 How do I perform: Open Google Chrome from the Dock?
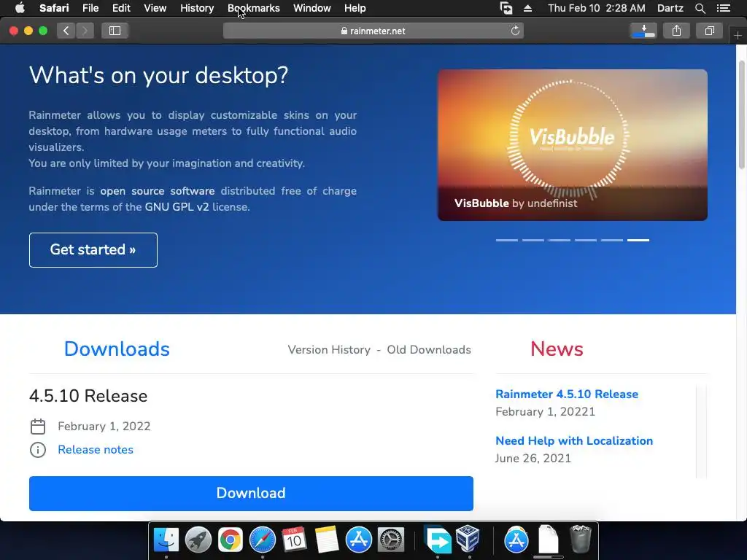click(x=230, y=540)
